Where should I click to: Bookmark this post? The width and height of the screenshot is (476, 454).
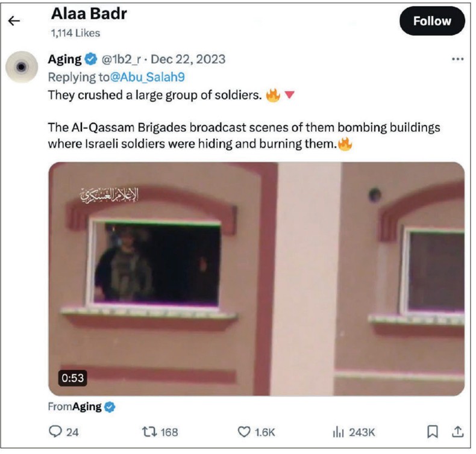click(x=433, y=432)
